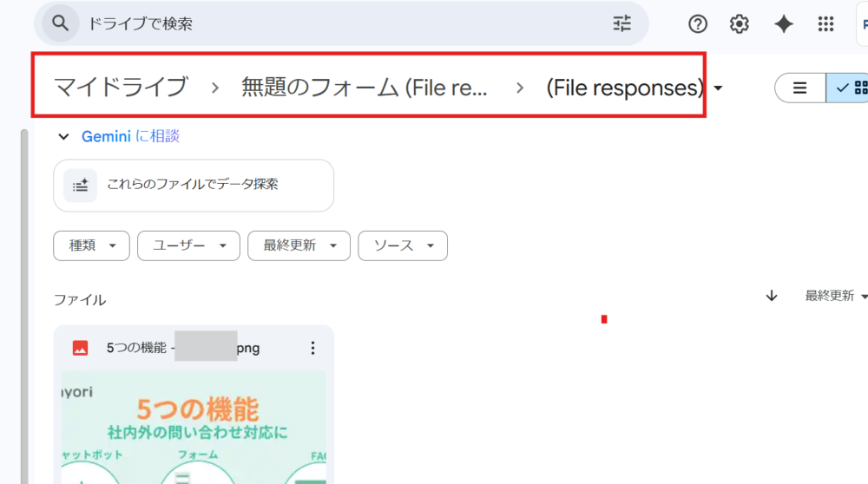868x484 pixels.
Task: Open the 5つの機能 image thumbnail
Action: pyautogui.click(x=194, y=427)
